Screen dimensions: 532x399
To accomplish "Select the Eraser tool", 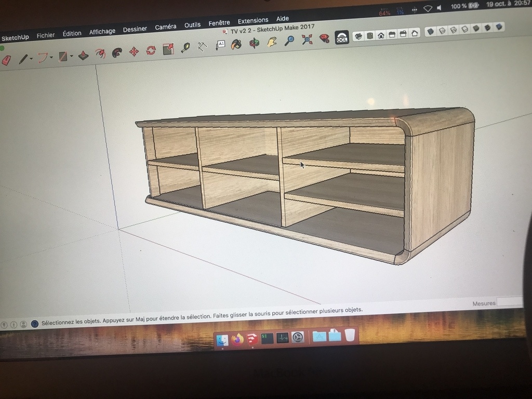I will coord(6,60).
